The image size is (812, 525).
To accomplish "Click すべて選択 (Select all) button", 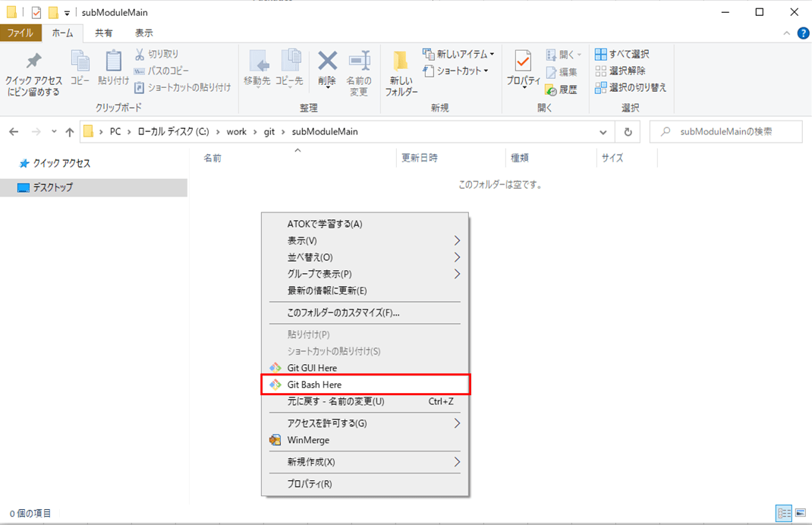I will (622, 55).
